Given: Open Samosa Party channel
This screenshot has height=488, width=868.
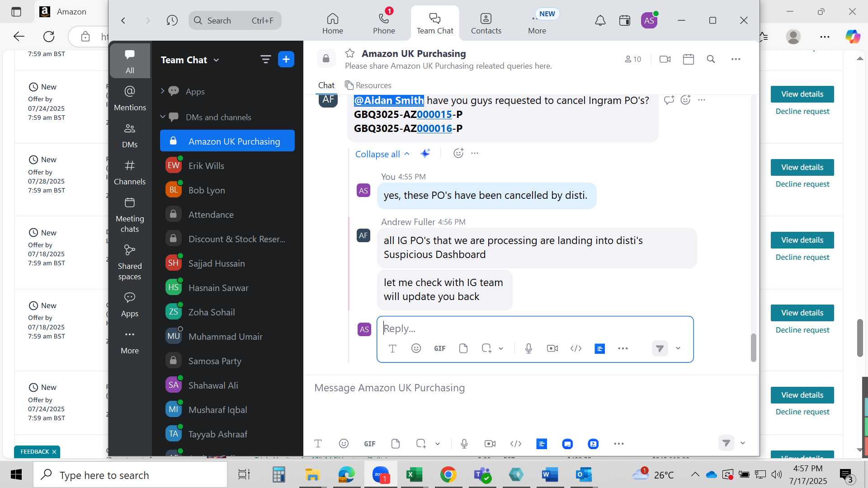Looking at the screenshot, I should (227, 361).
